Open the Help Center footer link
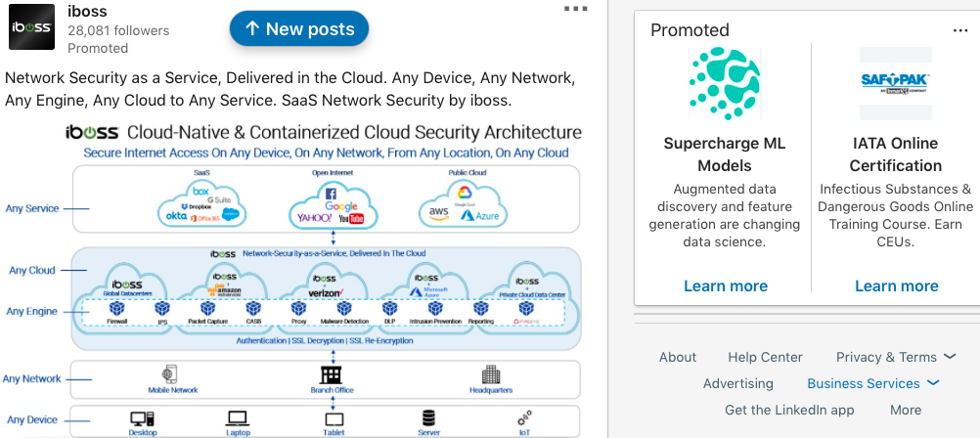The image size is (980, 438). tap(765, 358)
